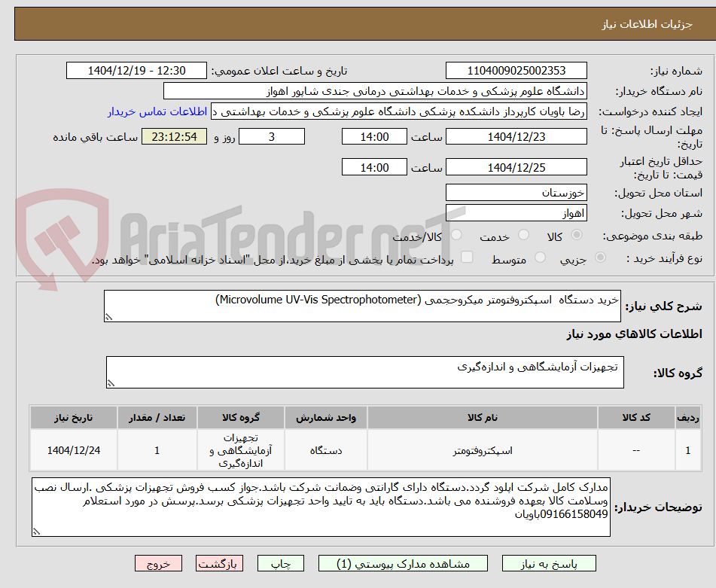
Task: Click the تعداد / مقدار column header
Action: click(157, 417)
